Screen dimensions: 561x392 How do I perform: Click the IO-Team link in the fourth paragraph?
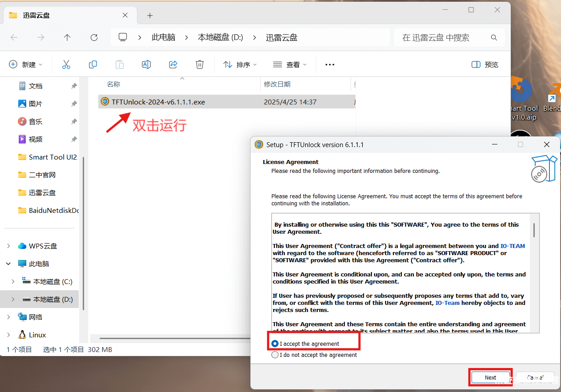click(x=448, y=303)
